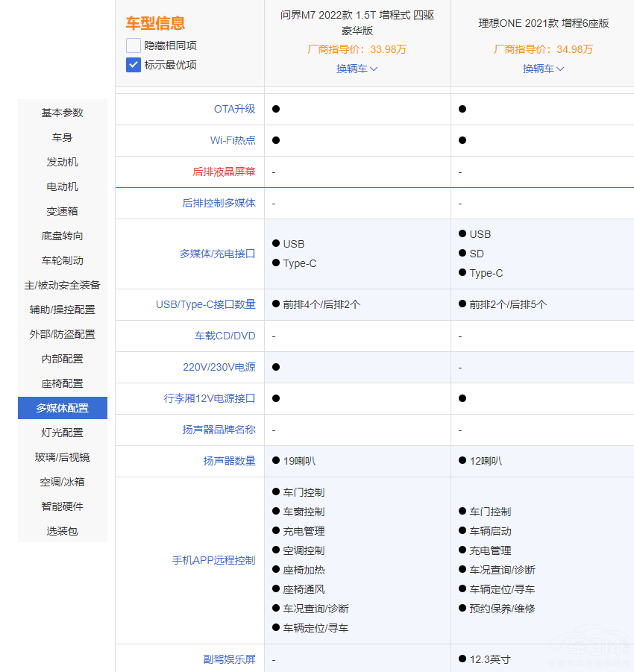Open 电动机 sidebar item
The image size is (634, 672).
point(63,186)
